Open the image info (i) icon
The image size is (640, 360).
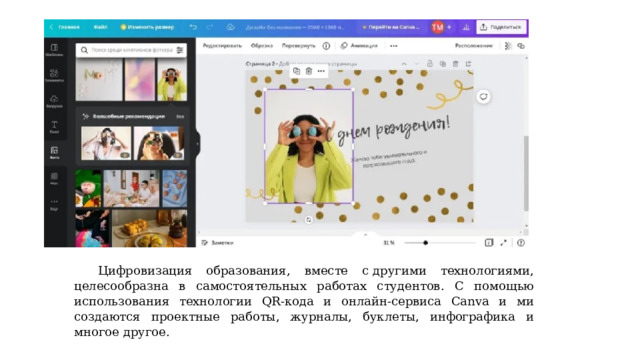tap(326, 46)
